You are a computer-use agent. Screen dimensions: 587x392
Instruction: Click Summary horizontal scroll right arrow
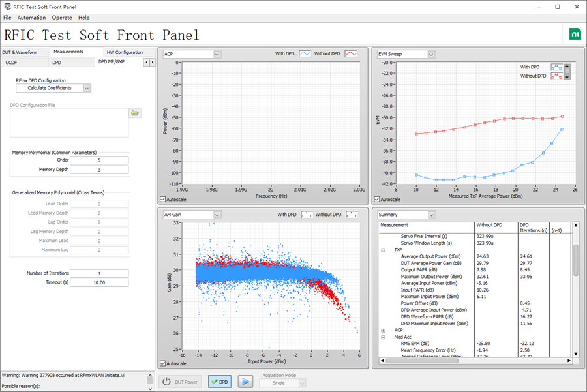(x=569, y=361)
